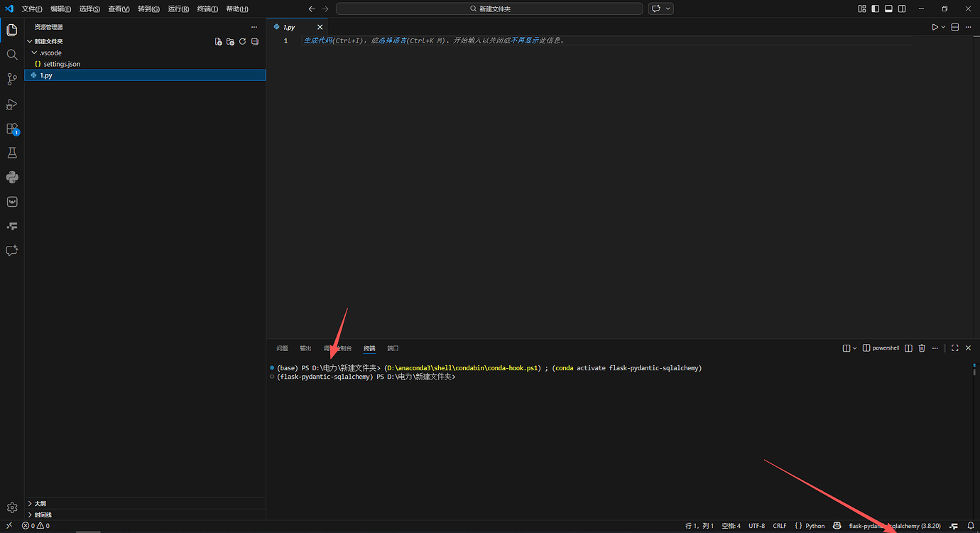Toggle primary sidebar visibility
Viewport: 980px width, 533px height.
point(875,9)
